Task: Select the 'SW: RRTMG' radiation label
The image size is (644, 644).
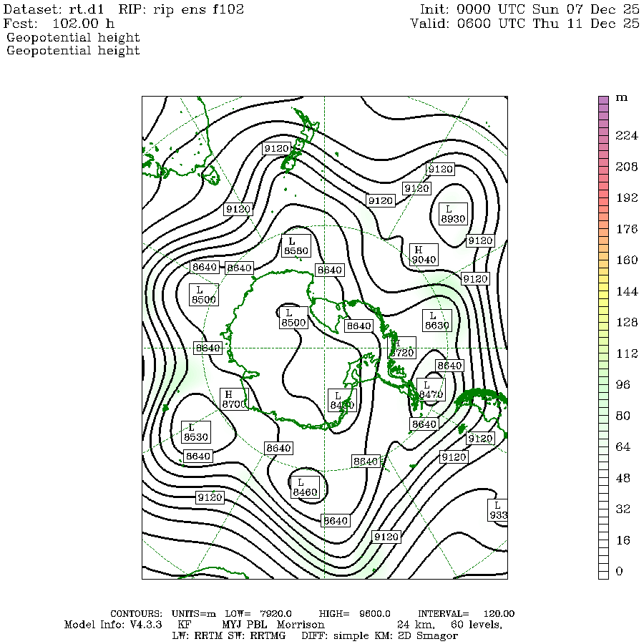Action: (x=257, y=636)
